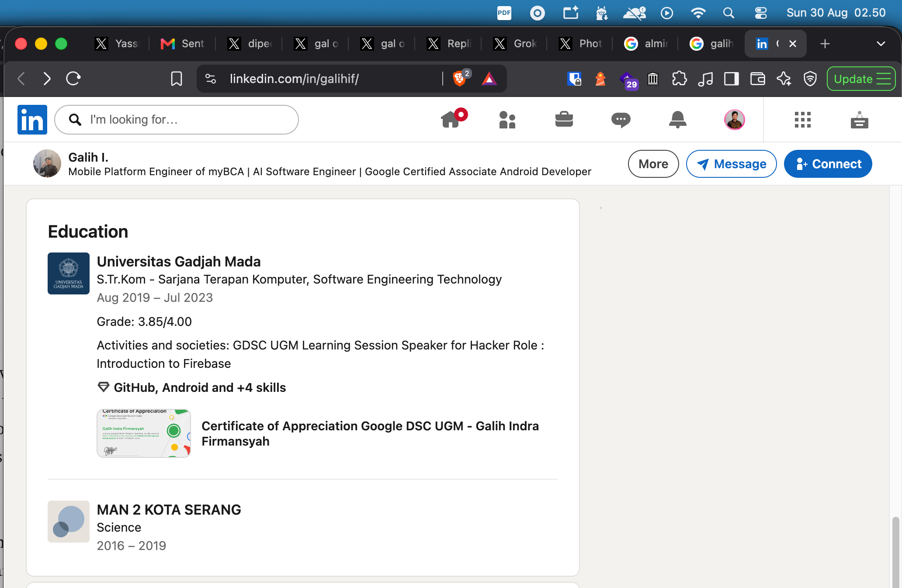Open the Jobs briefcase icon
This screenshot has height=588, width=902.
[564, 119]
